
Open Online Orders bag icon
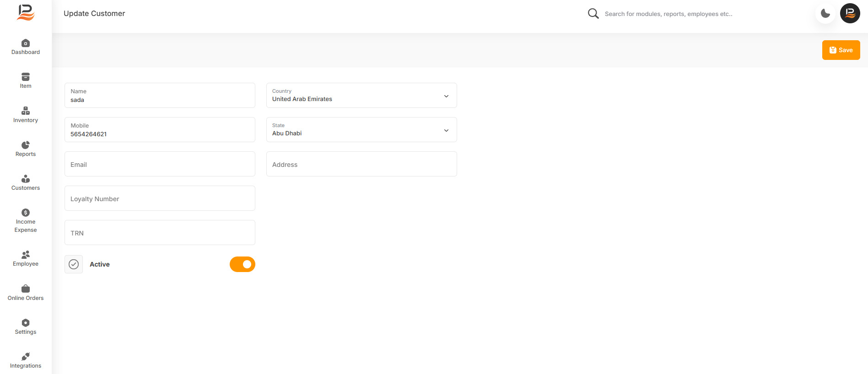[x=26, y=289]
